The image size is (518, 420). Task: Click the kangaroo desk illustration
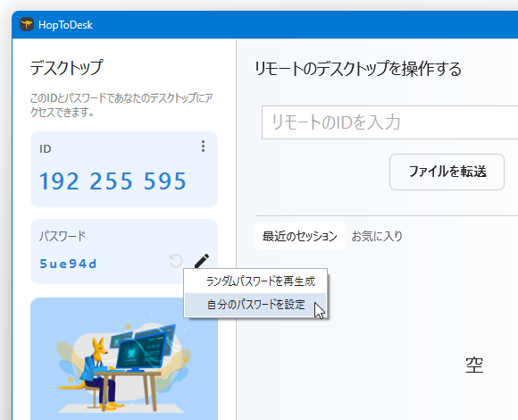pos(124,360)
